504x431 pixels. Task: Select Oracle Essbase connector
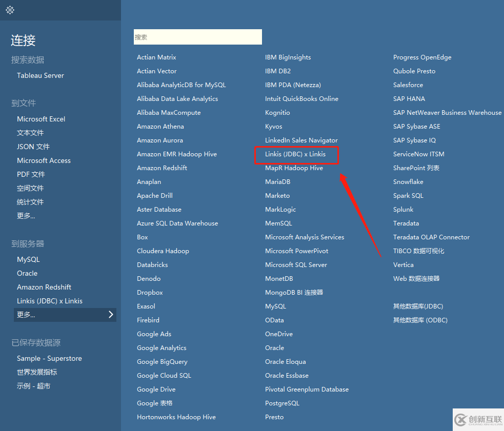[x=287, y=376]
